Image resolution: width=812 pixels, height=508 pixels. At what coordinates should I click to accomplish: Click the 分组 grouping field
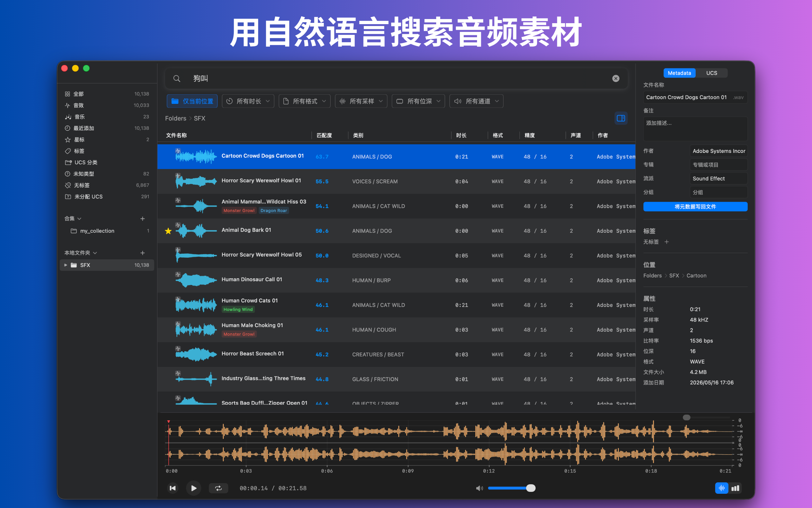coord(718,192)
